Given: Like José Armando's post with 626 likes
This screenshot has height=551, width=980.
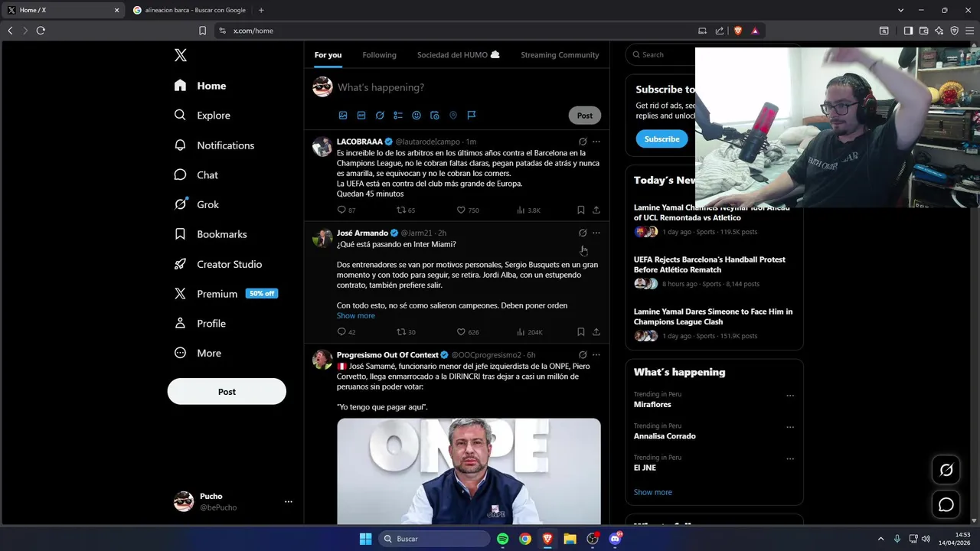Looking at the screenshot, I should (x=468, y=332).
